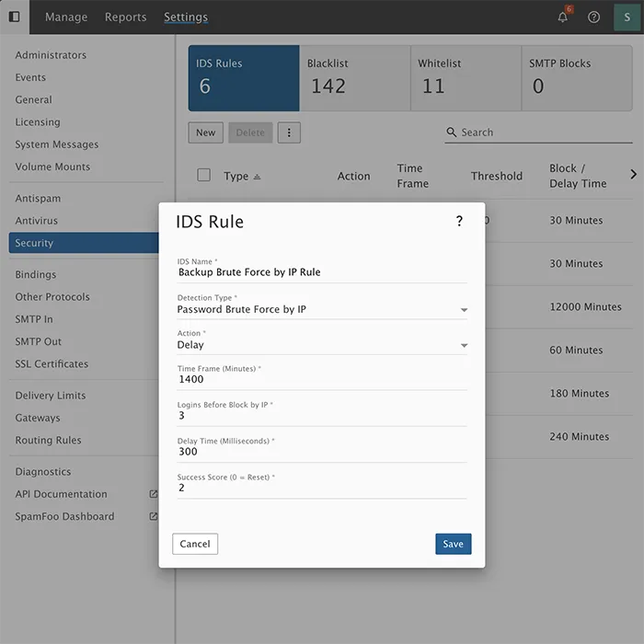Open Routing Rules settings
The width and height of the screenshot is (644, 644).
coord(48,440)
